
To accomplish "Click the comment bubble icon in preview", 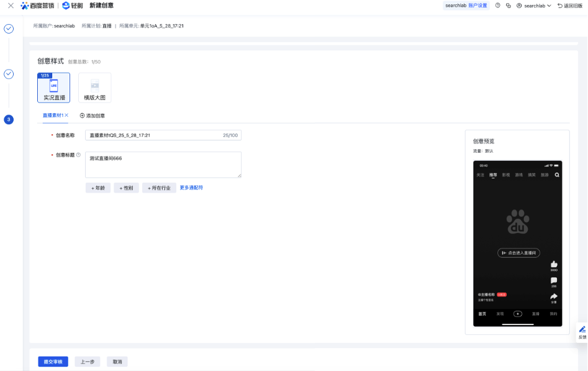I will point(554,280).
